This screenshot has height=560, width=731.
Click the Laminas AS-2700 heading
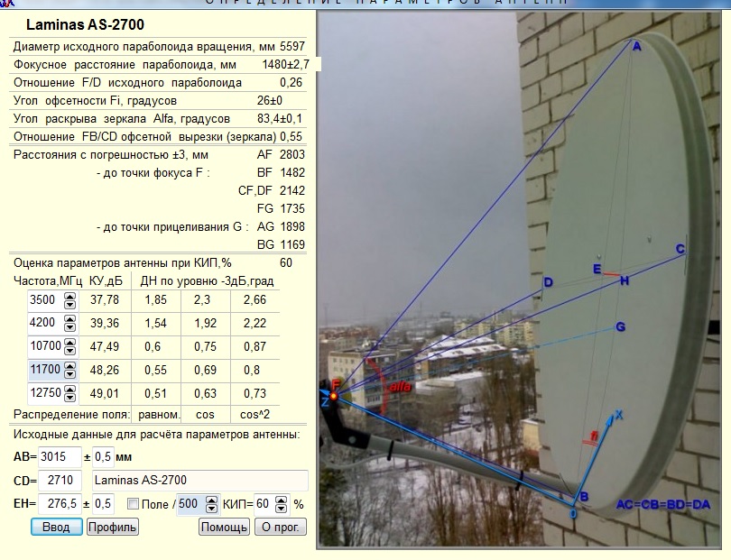click(86, 24)
